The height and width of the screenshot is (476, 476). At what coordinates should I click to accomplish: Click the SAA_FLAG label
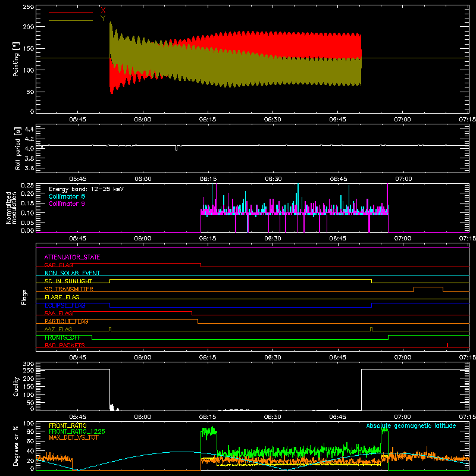pyautogui.click(x=58, y=314)
